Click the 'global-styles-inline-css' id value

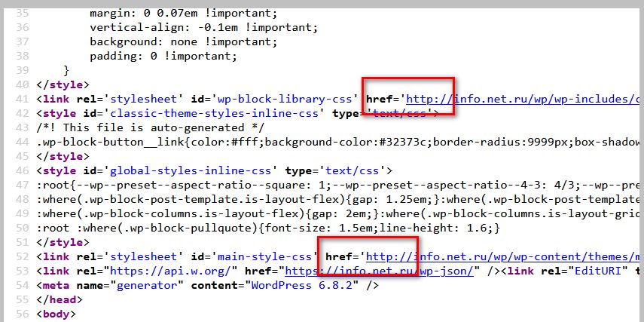(191, 170)
